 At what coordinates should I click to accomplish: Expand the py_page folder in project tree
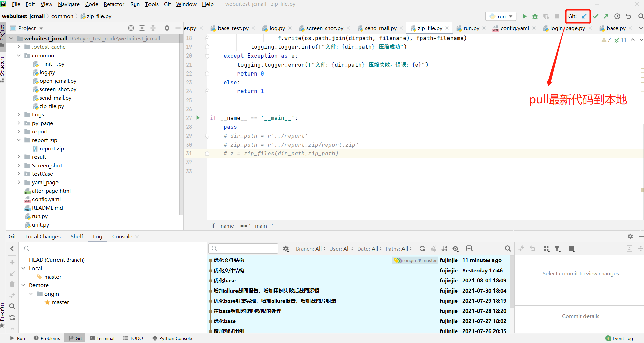tap(19, 123)
